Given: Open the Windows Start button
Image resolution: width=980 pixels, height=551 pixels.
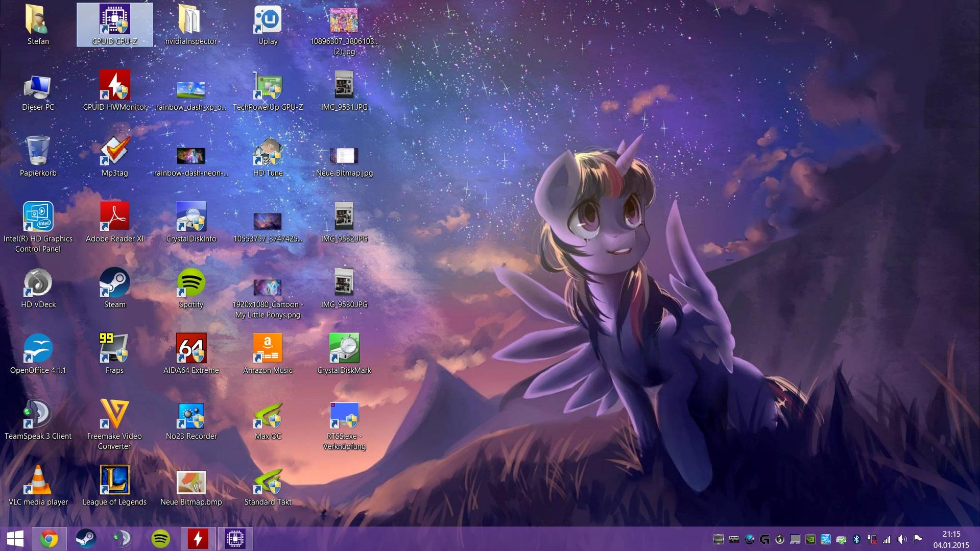Looking at the screenshot, I should click(x=15, y=539).
